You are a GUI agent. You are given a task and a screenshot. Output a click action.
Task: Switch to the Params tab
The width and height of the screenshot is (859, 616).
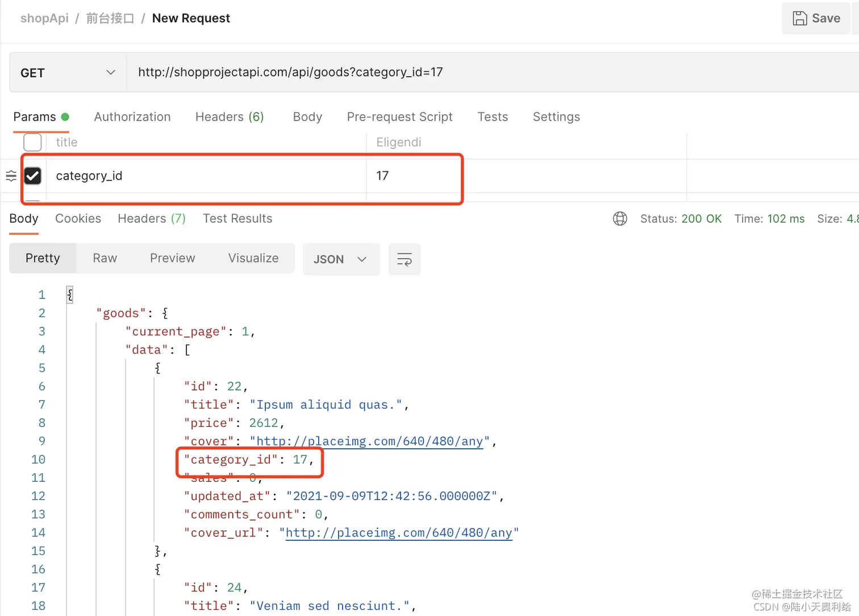(x=41, y=117)
